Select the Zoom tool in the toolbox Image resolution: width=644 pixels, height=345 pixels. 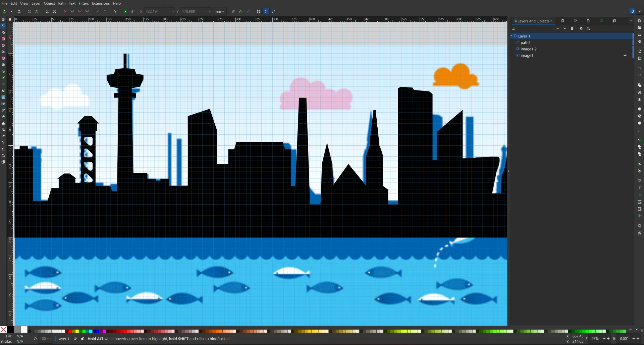pyautogui.click(x=3, y=156)
